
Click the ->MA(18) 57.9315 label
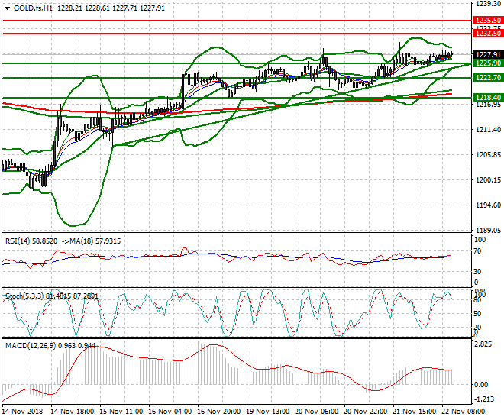click(91, 241)
